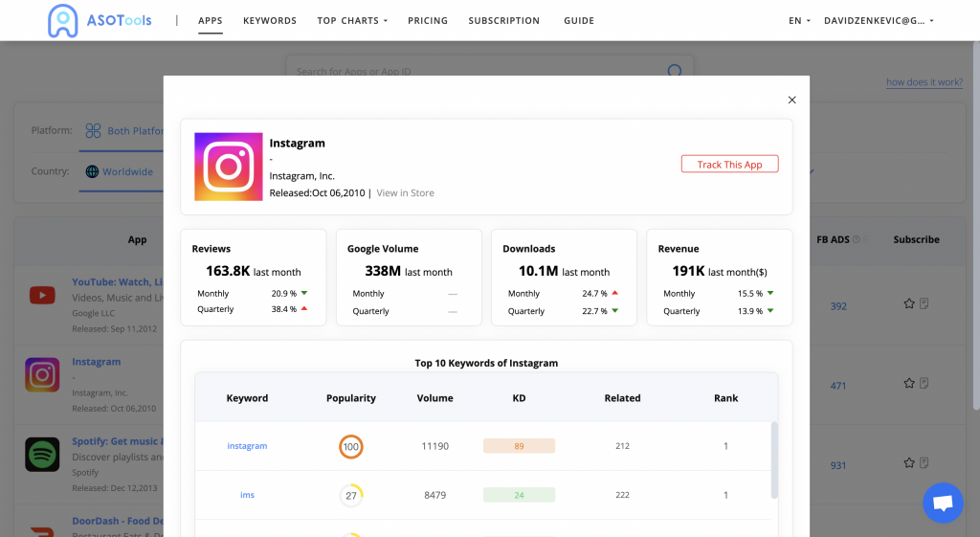Select the Both Platforms tab
The image size is (980, 537).
click(x=123, y=130)
